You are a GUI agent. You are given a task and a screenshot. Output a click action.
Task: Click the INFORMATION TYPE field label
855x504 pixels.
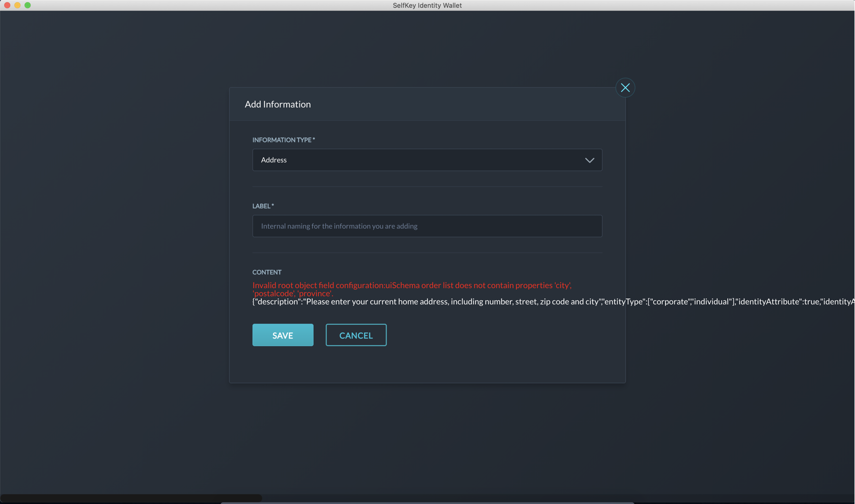(x=284, y=140)
